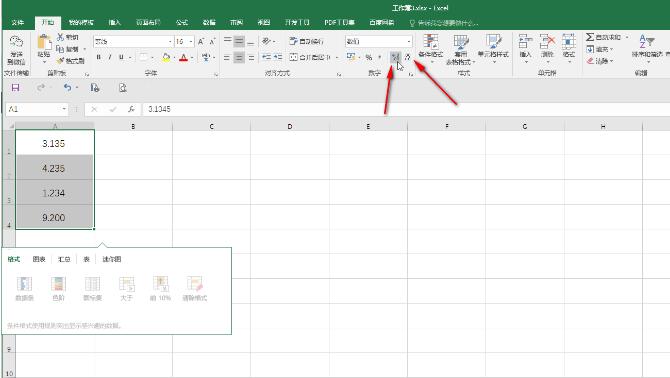Open the Charts tab in Quick Analysis
Image resolution: width=670 pixels, height=378 pixels.
click(x=39, y=259)
